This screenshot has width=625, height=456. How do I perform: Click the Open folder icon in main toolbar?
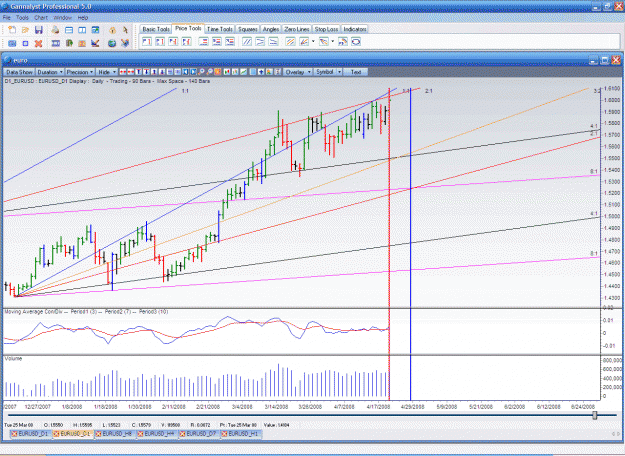[x=25, y=30]
